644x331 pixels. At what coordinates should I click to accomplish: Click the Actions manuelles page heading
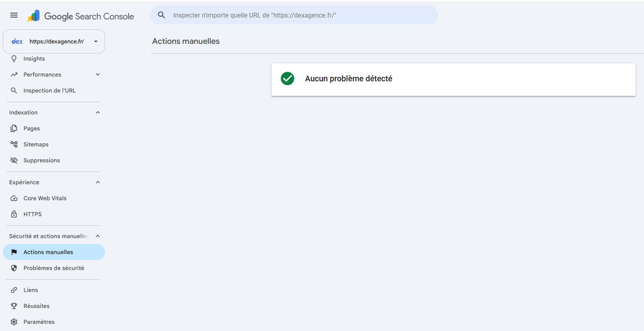coord(186,41)
